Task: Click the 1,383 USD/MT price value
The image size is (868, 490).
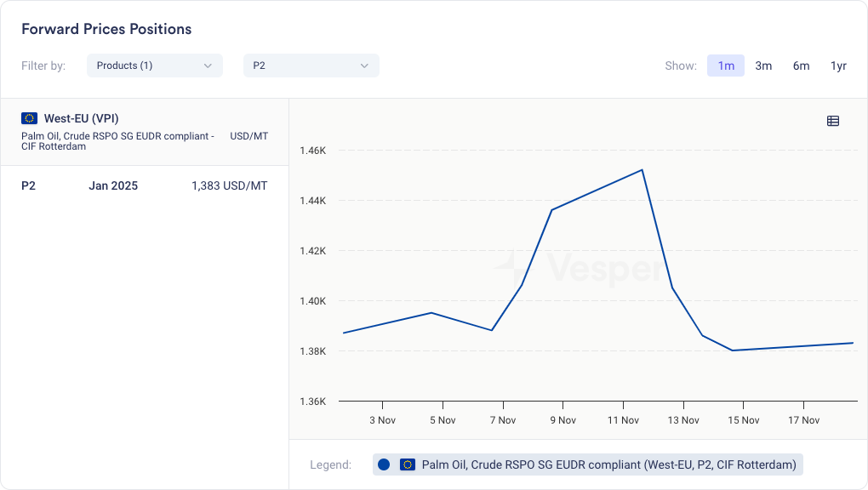Action: click(x=229, y=185)
